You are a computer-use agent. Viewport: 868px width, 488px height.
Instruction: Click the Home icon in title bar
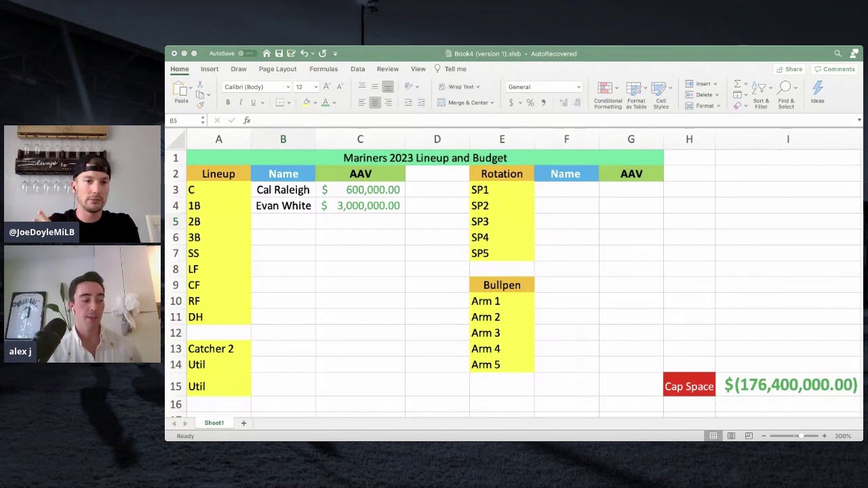267,54
